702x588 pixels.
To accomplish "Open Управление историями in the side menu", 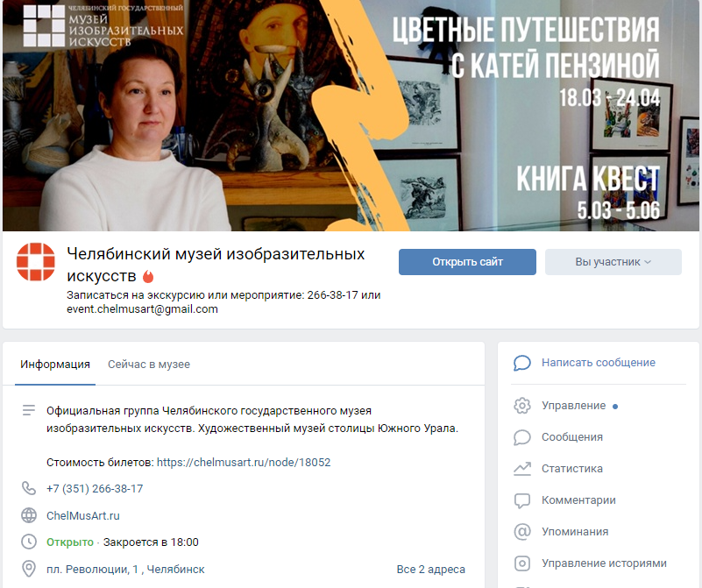I will click(604, 563).
